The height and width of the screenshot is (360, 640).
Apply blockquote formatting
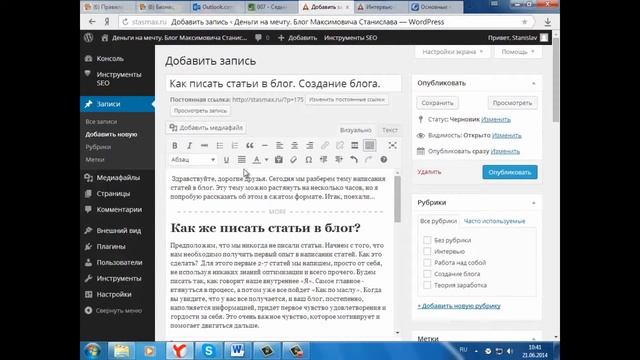point(250,146)
